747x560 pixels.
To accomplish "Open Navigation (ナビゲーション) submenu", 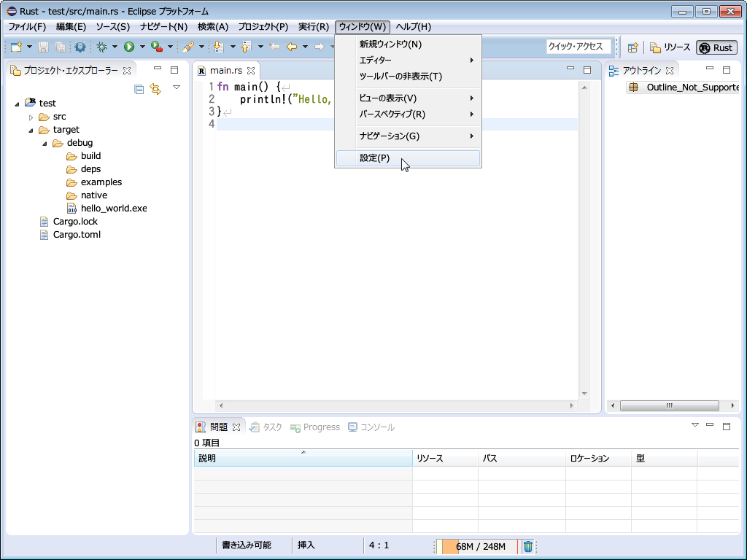I will 409,136.
